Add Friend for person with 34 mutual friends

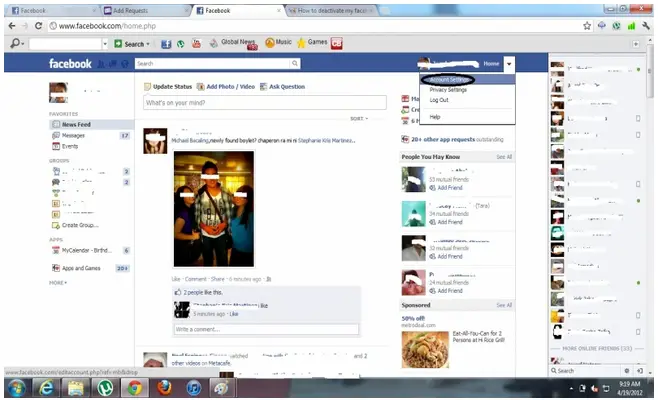(449, 222)
